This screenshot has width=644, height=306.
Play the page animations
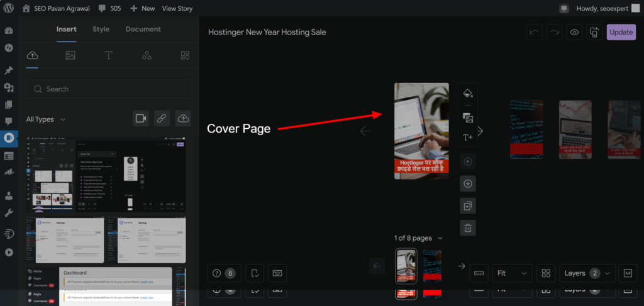(x=468, y=161)
